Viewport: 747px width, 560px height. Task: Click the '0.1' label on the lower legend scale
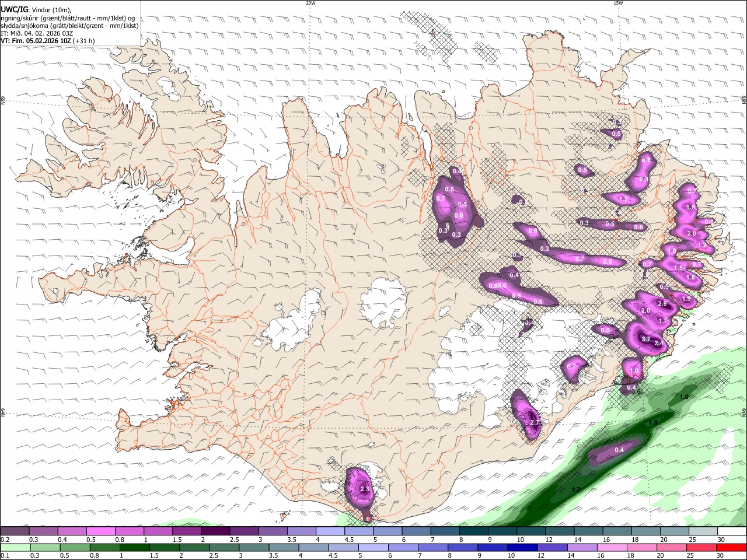click(5, 556)
